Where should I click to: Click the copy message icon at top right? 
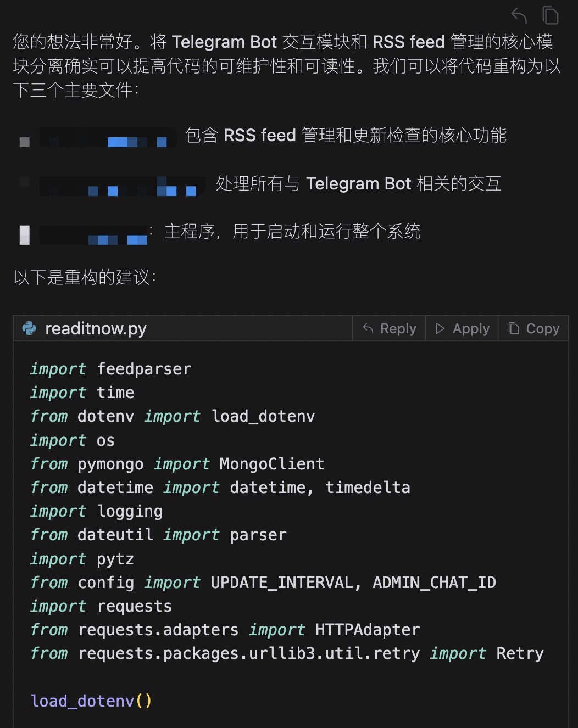point(551,15)
